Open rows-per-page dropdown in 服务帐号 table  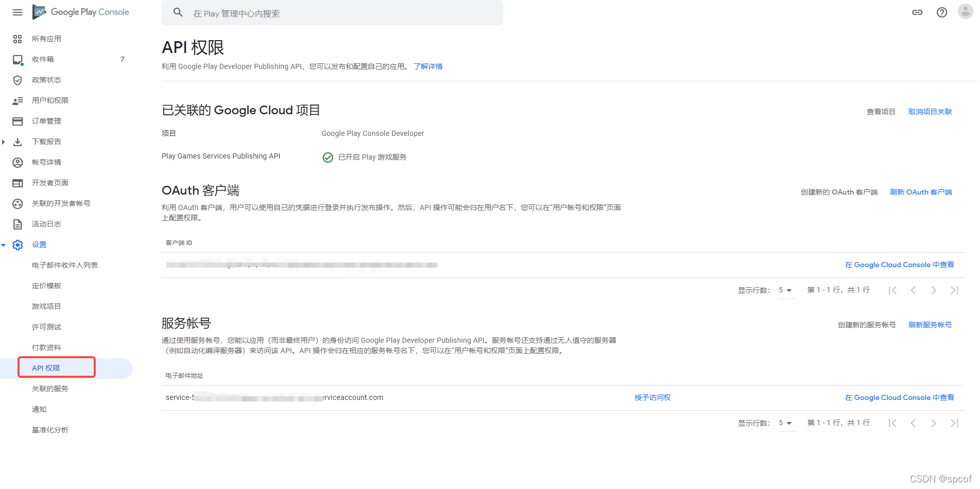[786, 423]
